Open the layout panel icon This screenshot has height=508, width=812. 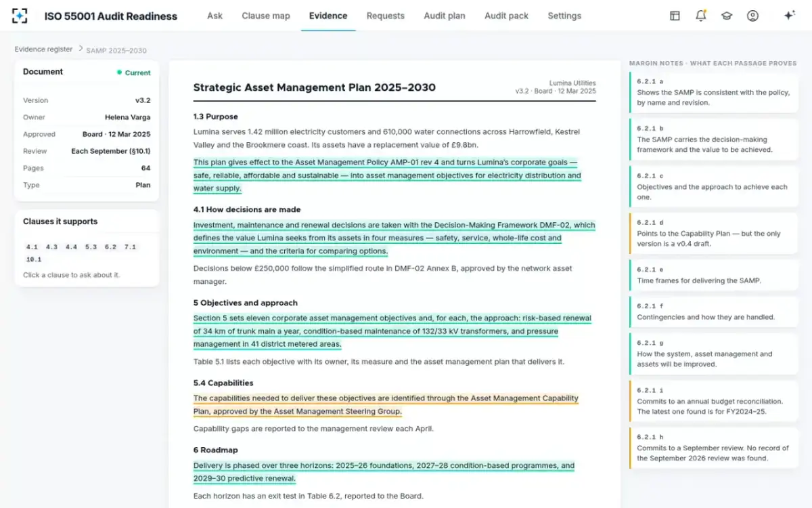pos(675,16)
